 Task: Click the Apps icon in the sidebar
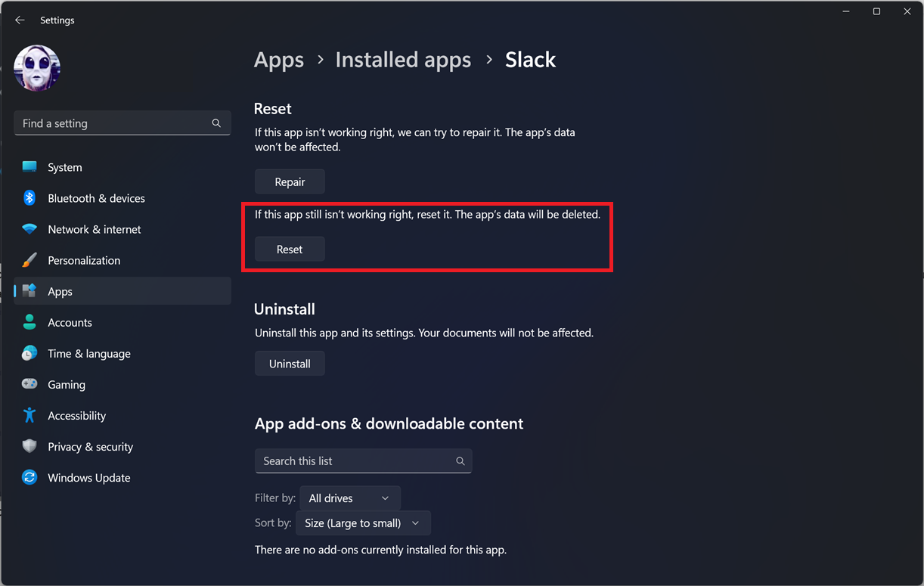click(31, 291)
